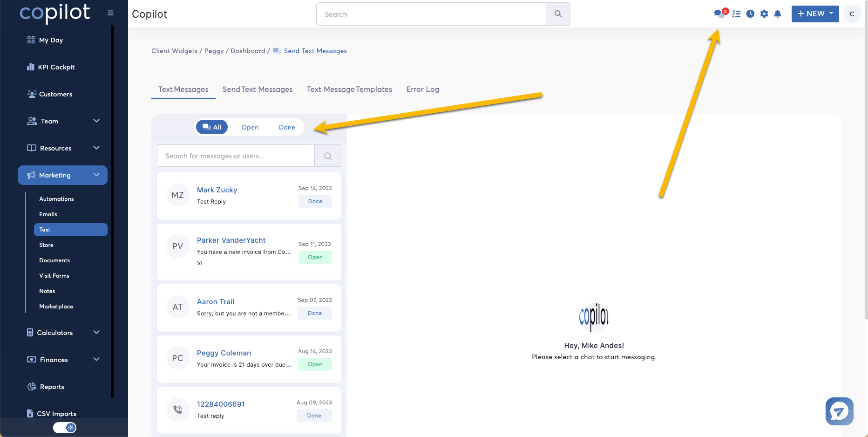This screenshot has height=437, width=868.
Task: Click Done status on Mark Zucky
Action: point(315,201)
